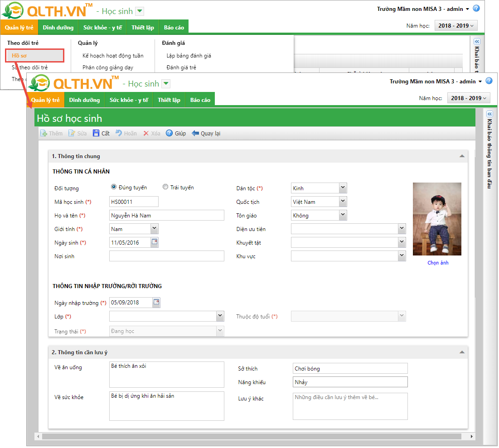Open Sức khỏe - y tế tab in front window
The height and width of the screenshot is (448, 499).
coord(129,100)
